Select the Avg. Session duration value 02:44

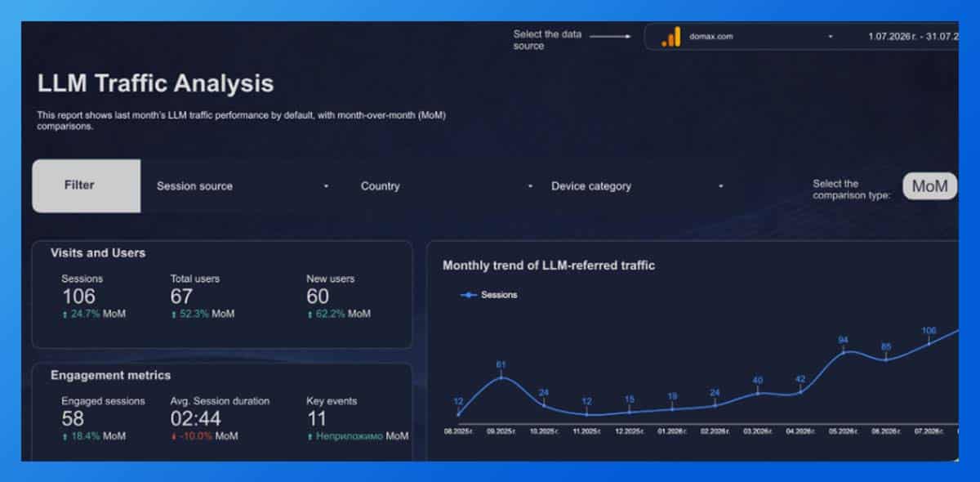(196, 419)
